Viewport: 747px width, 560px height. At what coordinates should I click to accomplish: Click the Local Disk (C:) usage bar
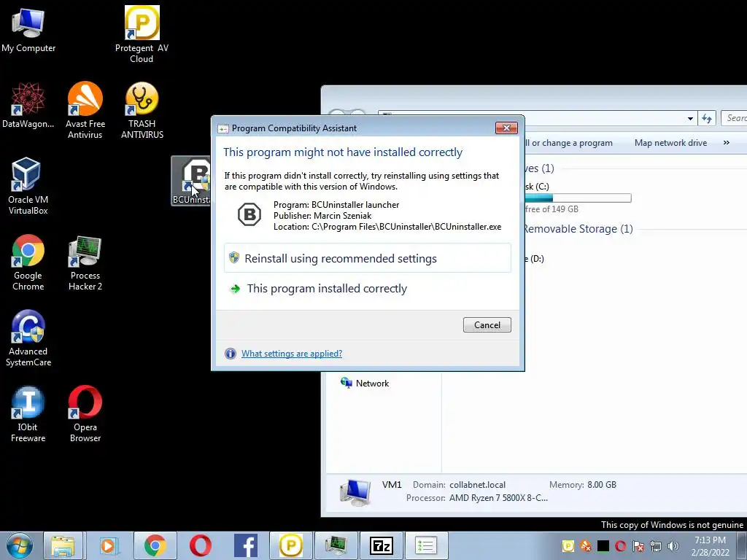click(578, 198)
